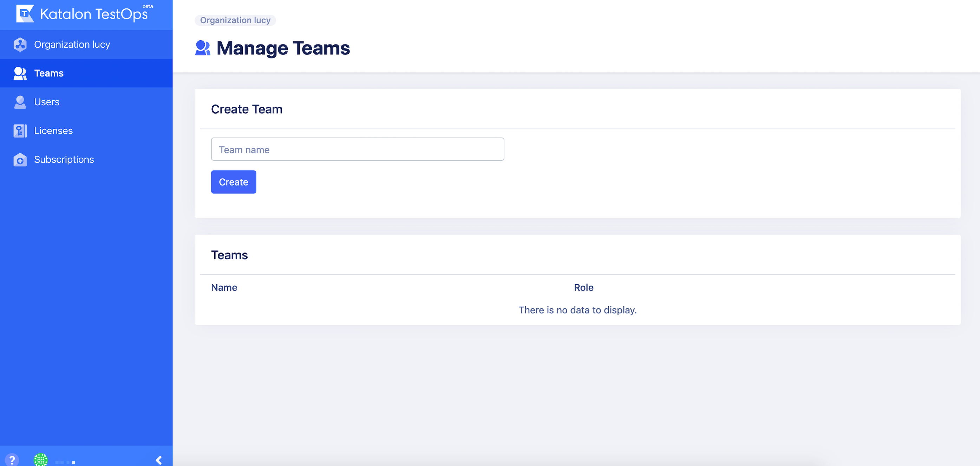Select the Teams menu entry

click(x=49, y=73)
